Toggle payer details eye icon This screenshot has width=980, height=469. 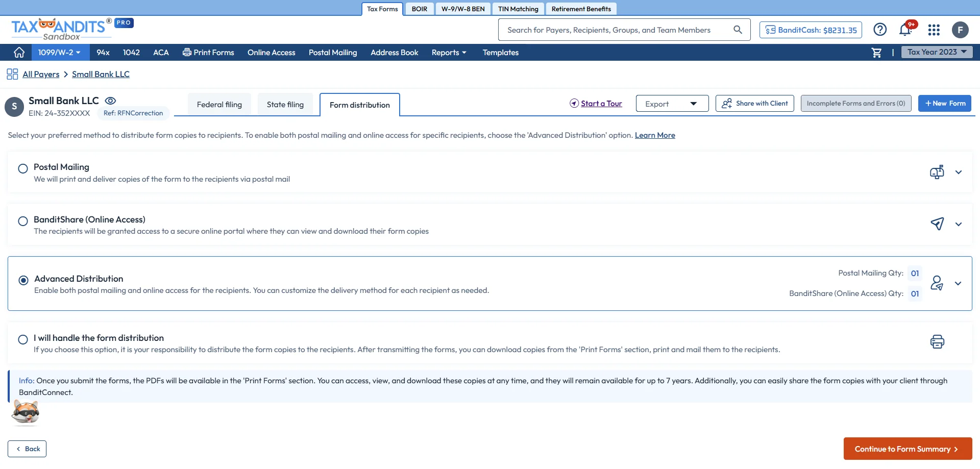(x=110, y=101)
